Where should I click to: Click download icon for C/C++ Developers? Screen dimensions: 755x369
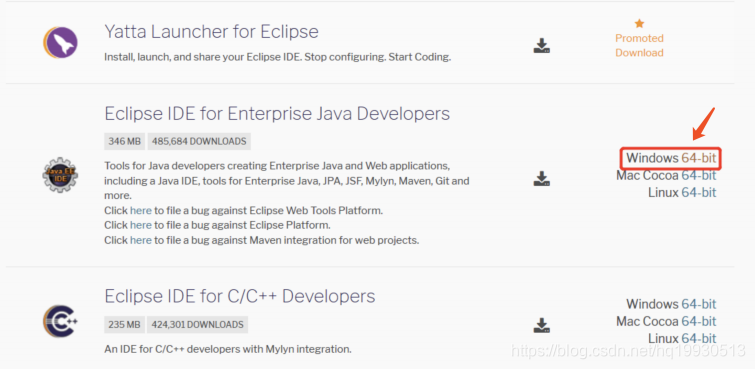point(542,325)
